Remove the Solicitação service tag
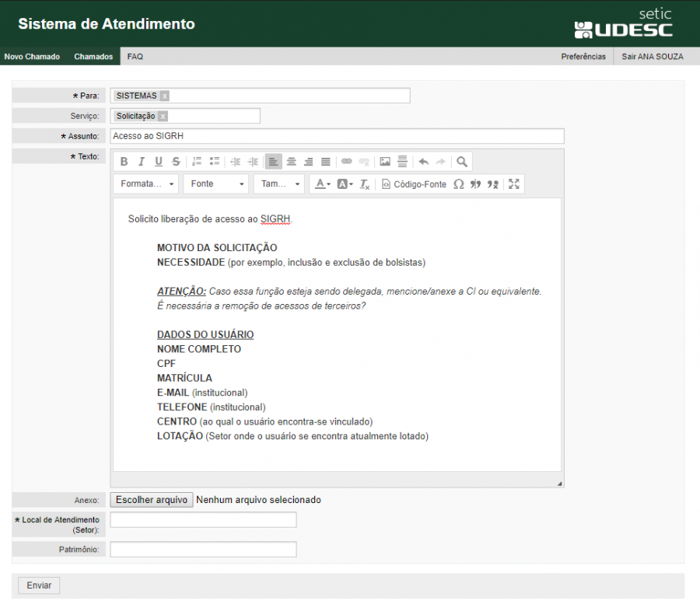 [x=163, y=116]
